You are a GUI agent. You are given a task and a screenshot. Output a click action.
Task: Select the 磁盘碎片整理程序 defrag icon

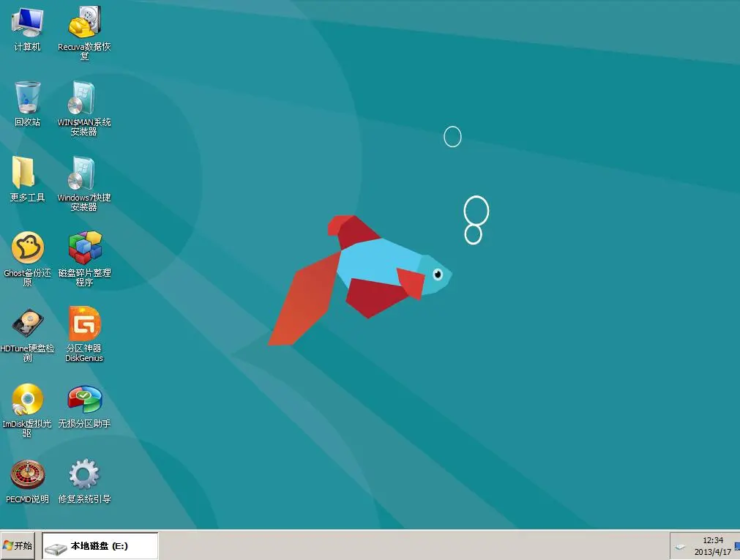click(x=84, y=249)
